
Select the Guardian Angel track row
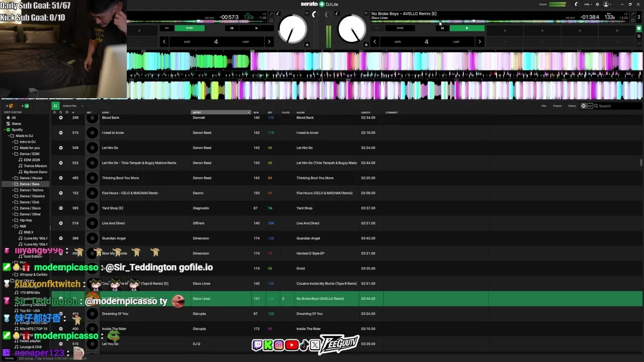347,238
